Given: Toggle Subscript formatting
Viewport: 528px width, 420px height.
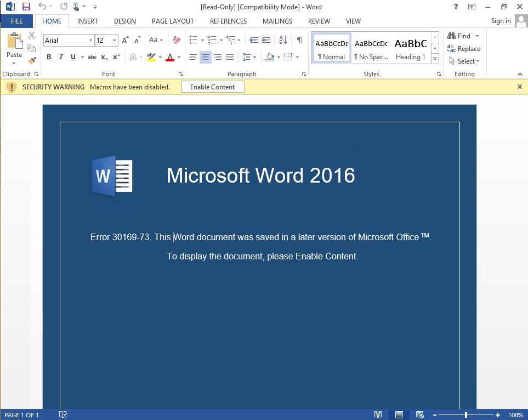Looking at the screenshot, I should [x=104, y=57].
